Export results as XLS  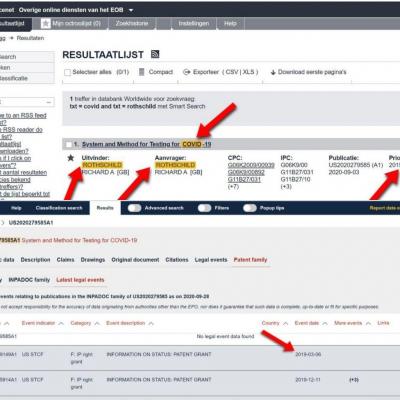click(x=248, y=72)
